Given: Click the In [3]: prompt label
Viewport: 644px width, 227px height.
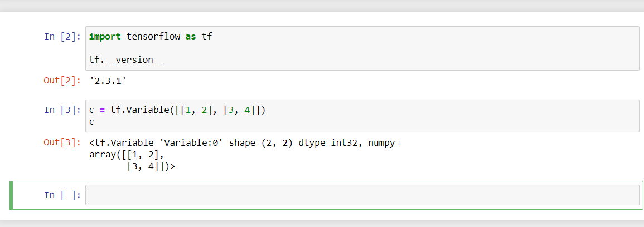Looking at the screenshot, I should (62, 110).
